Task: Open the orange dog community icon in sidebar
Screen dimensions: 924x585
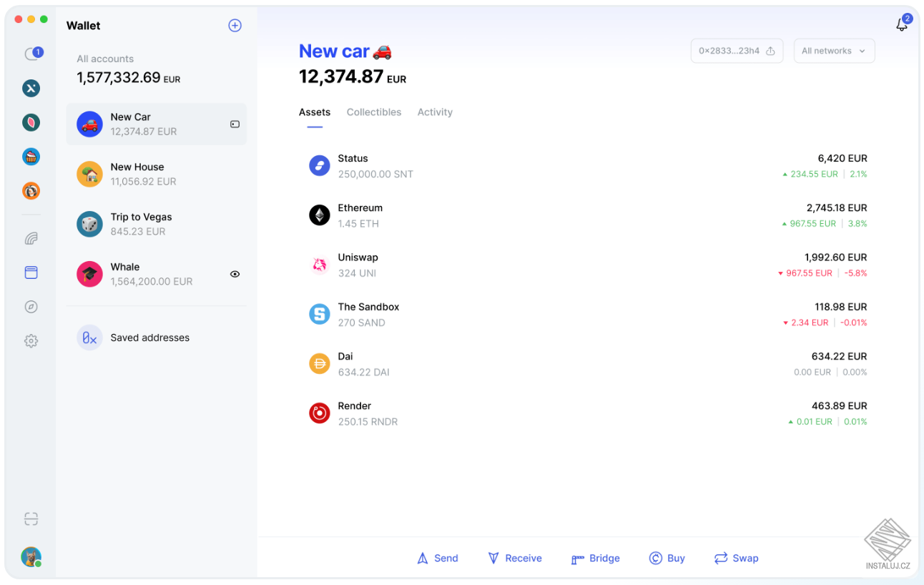Action: pos(31,191)
